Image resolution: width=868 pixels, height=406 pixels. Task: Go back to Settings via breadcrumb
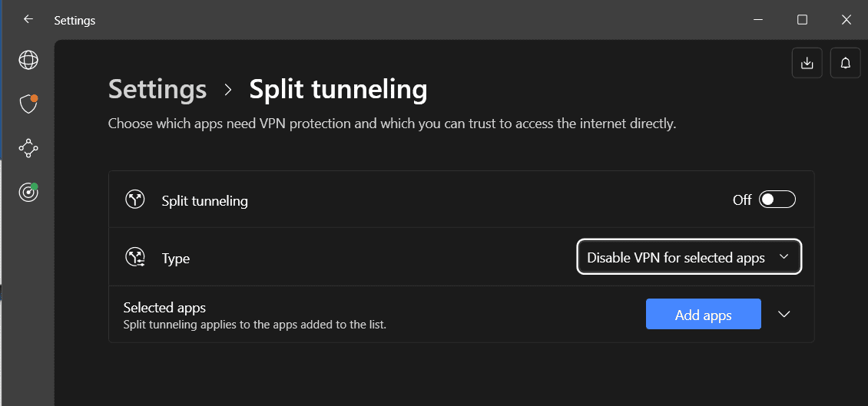click(x=157, y=90)
